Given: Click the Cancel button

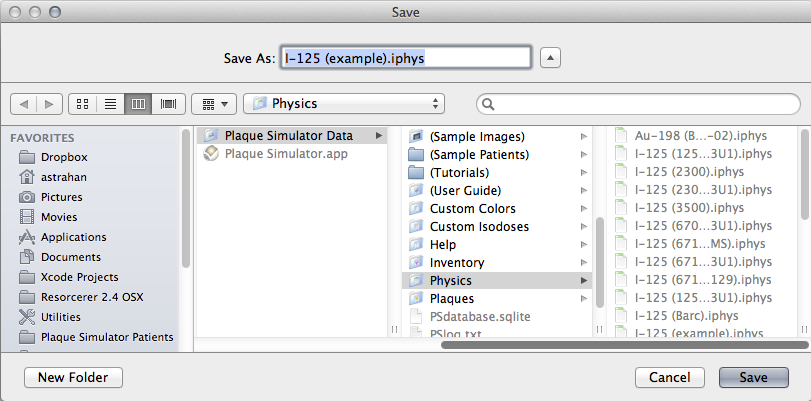Looking at the screenshot, I should tap(670, 377).
